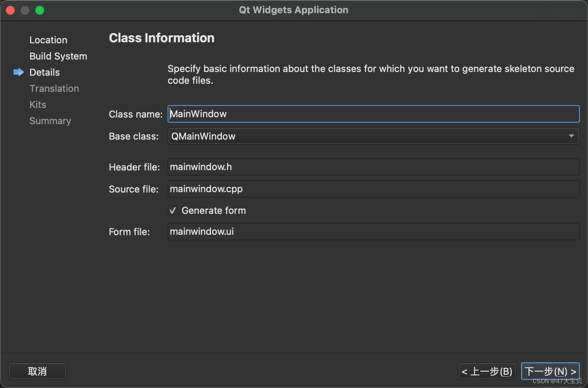The height and width of the screenshot is (388, 588).
Task: Click the Source file input field
Action: tap(373, 189)
